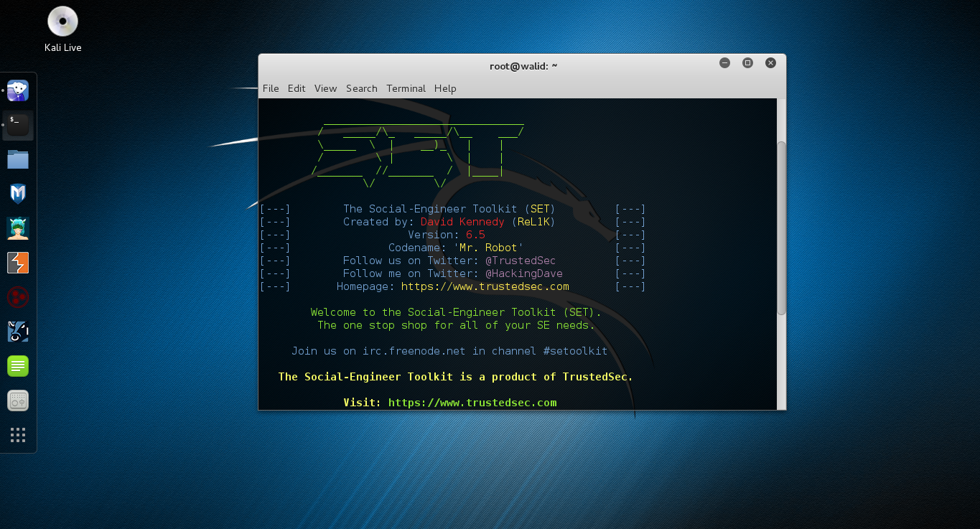Click the terminal vertical scrollbar handle
The width and height of the screenshot is (980, 529).
782,228
